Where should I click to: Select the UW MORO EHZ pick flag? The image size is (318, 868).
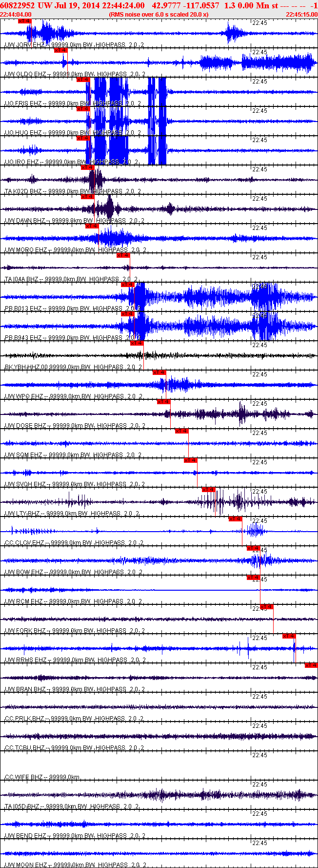92,226
